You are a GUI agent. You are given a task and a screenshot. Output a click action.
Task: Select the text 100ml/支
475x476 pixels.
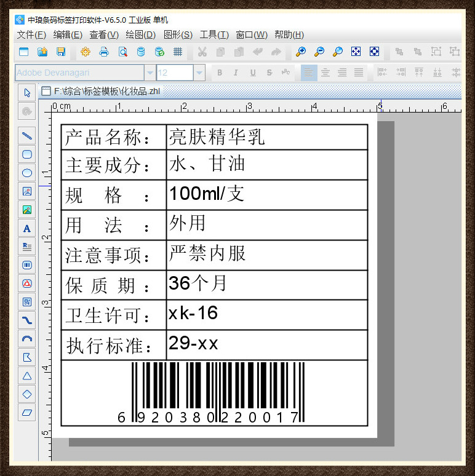click(207, 193)
